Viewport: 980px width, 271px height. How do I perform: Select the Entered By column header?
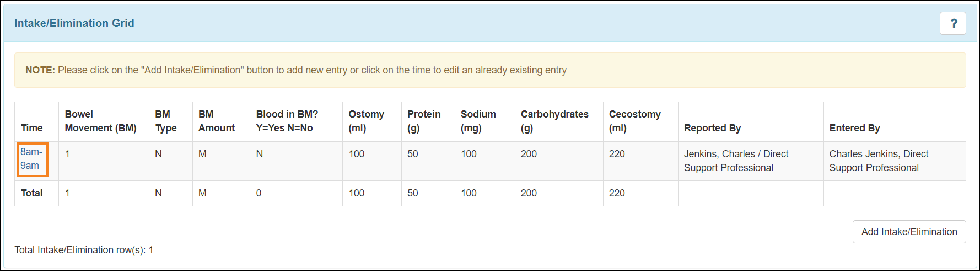[x=854, y=128]
